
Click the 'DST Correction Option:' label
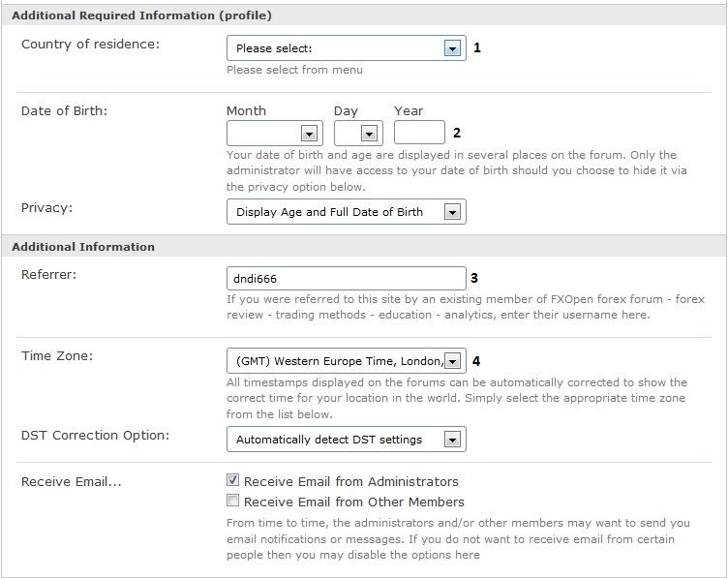click(96, 436)
